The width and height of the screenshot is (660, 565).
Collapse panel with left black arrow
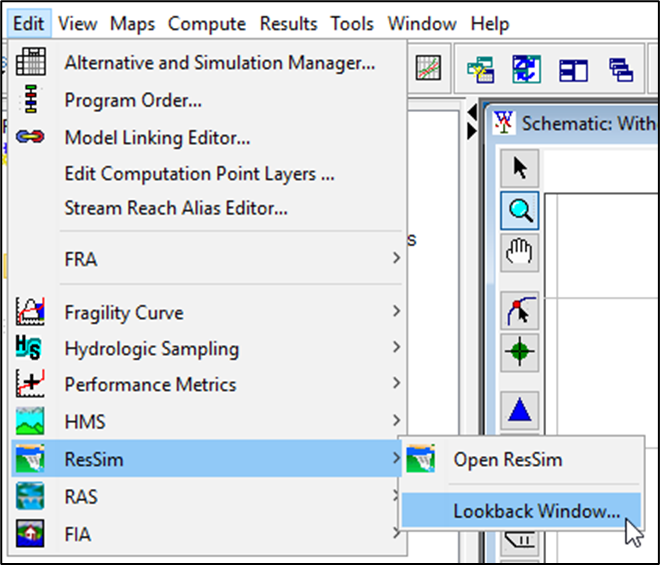click(472, 112)
